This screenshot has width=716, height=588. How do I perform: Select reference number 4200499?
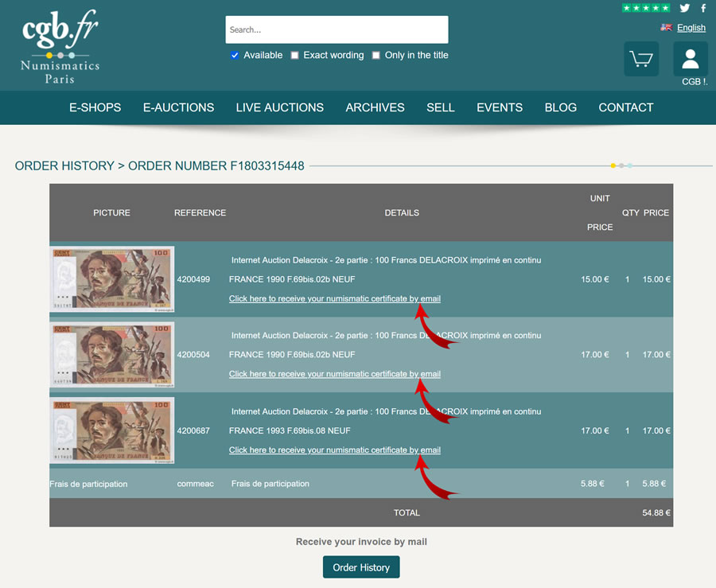click(193, 279)
